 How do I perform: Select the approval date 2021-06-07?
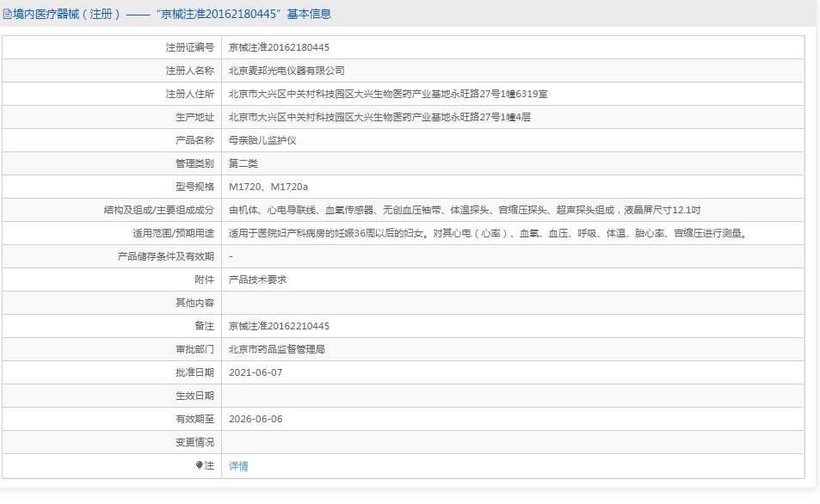(x=256, y=372)
